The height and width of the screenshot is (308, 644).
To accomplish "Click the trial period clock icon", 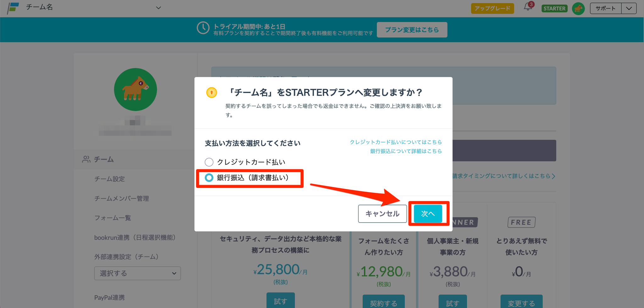I will coord(203,28).
